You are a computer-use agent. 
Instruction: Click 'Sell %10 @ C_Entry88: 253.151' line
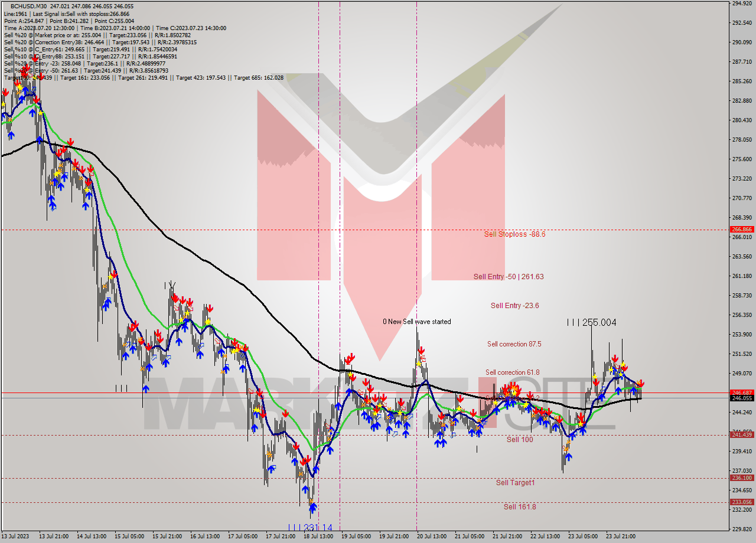pyautogui.click(x=90, y=56)
